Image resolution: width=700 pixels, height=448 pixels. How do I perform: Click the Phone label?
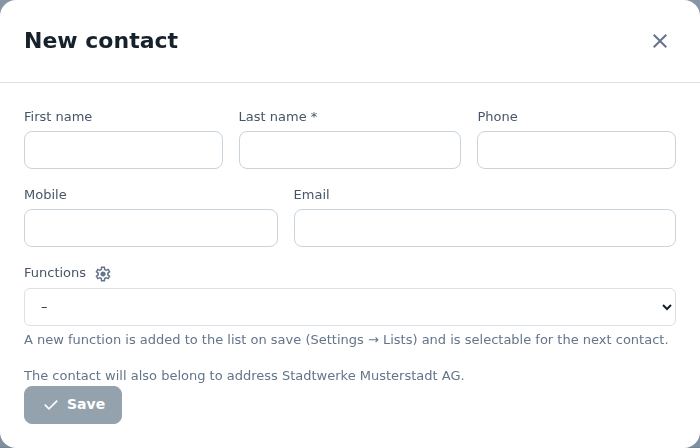[497, 116]
